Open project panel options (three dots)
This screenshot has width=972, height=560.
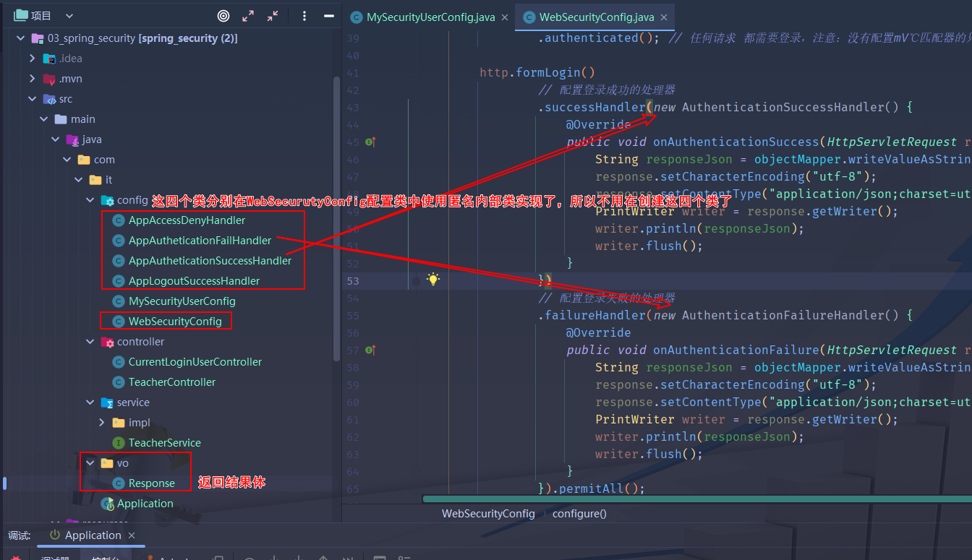[304, 15]
